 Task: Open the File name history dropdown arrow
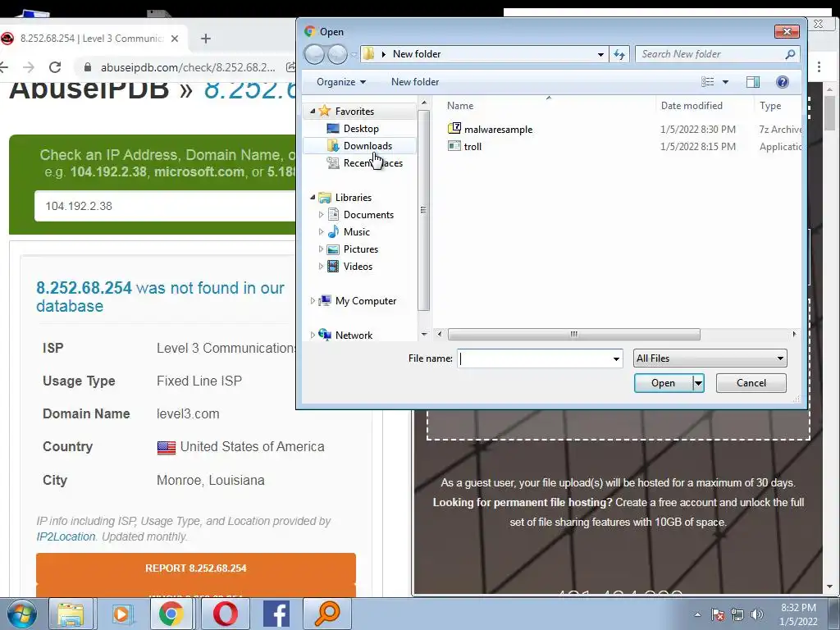point(616,359)
